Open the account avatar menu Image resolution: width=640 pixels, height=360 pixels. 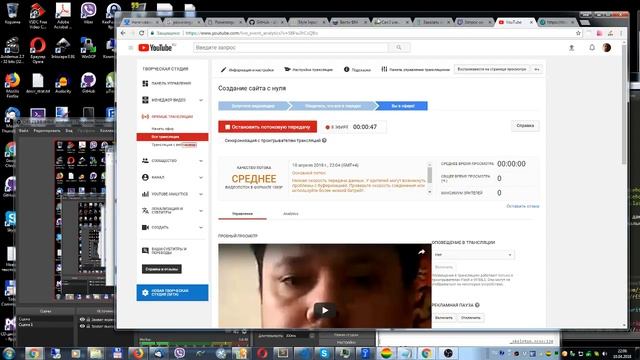607,47
